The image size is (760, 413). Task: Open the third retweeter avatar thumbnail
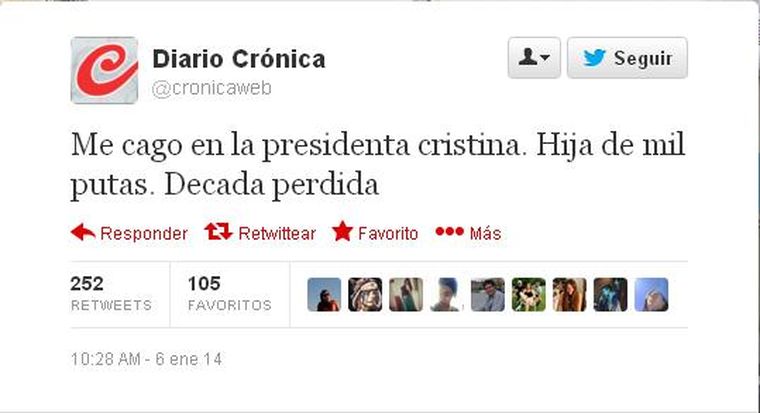[406, 294]
